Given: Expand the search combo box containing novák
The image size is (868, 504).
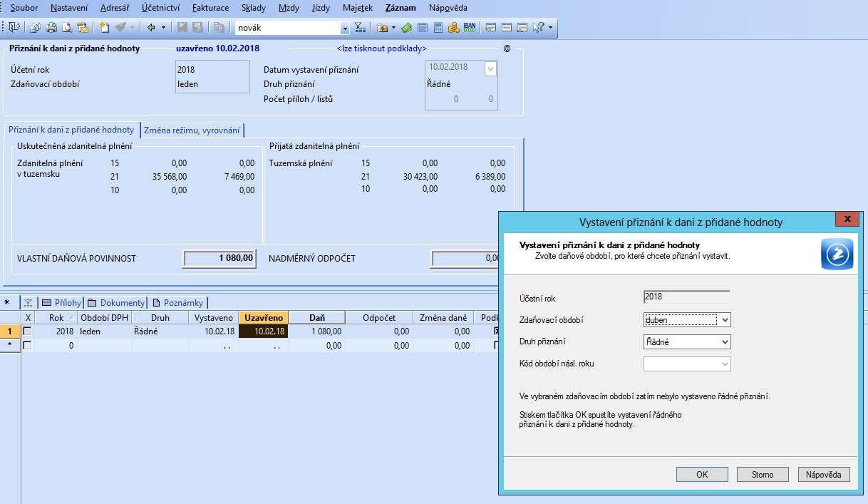Looking at the screenshot, I should pos(345,28).
